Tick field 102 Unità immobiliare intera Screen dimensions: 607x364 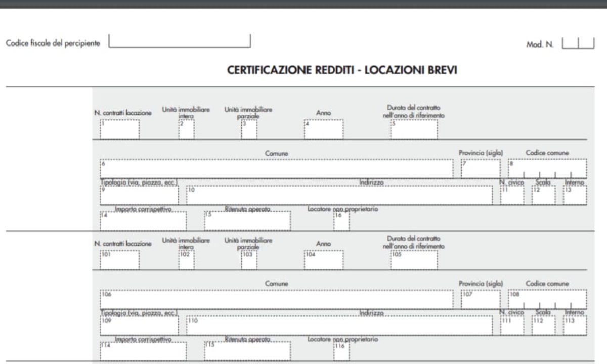coord(186,260)
